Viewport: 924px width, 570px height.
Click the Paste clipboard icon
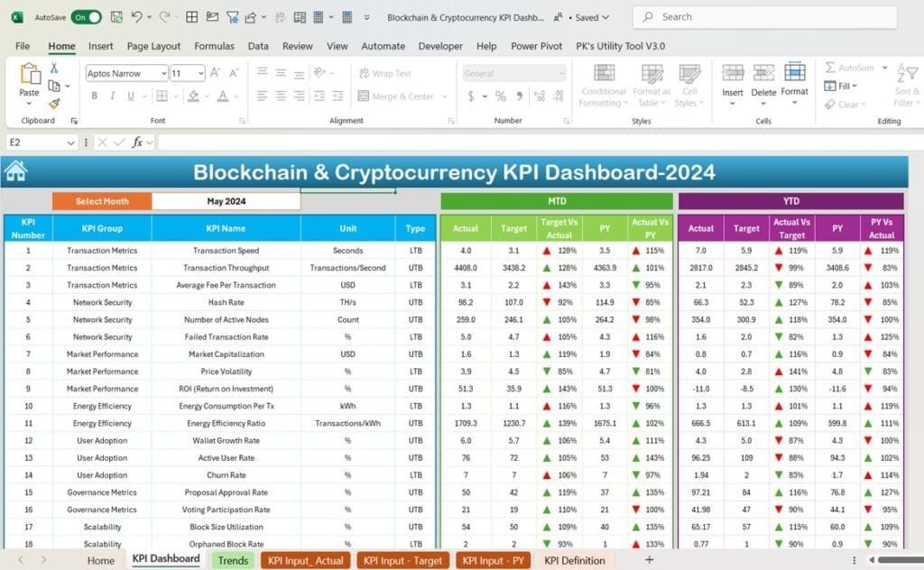click(x=30, y=75)
